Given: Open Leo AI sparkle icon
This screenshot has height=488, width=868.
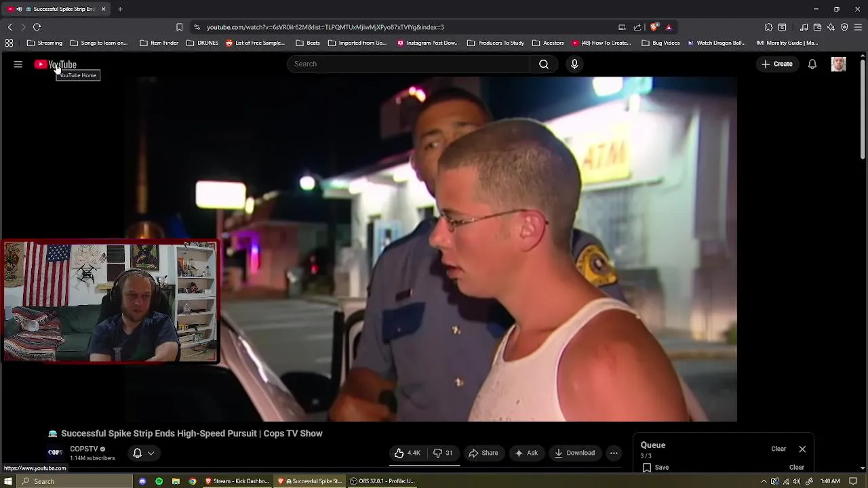Looking at the screenshot, I should 831,27.
